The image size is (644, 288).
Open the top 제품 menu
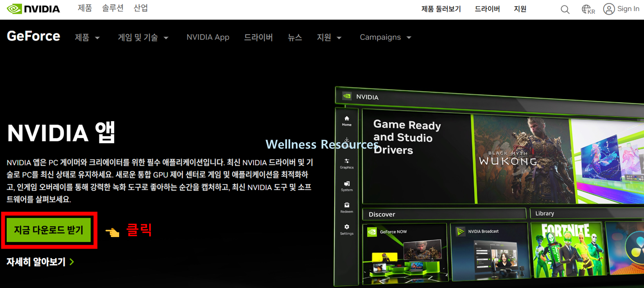click(85, 8)
